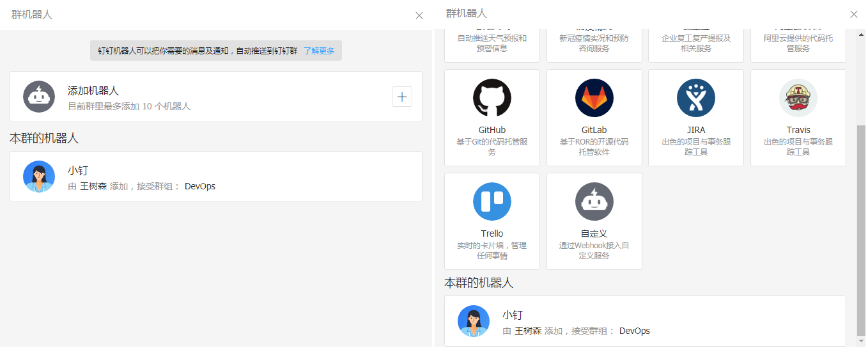Click 小钉 robot name in left panel
Image resolution: width=868 pixels, height=348 pixels.
[x=78, y=171]
